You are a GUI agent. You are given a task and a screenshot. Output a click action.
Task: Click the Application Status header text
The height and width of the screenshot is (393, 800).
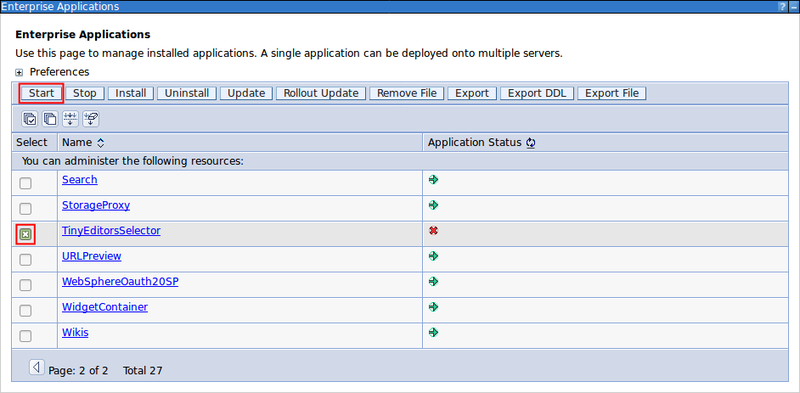[474, 142]
